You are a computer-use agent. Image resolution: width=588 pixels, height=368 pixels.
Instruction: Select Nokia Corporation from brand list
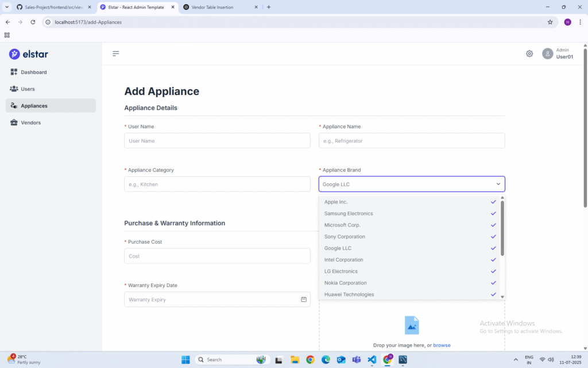pyautogui.click(x=409, y=283)
